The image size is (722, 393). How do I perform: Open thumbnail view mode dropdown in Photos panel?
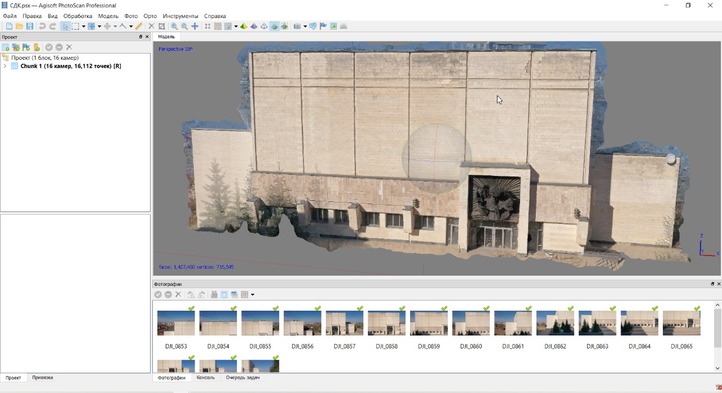[x=252, y=294]
